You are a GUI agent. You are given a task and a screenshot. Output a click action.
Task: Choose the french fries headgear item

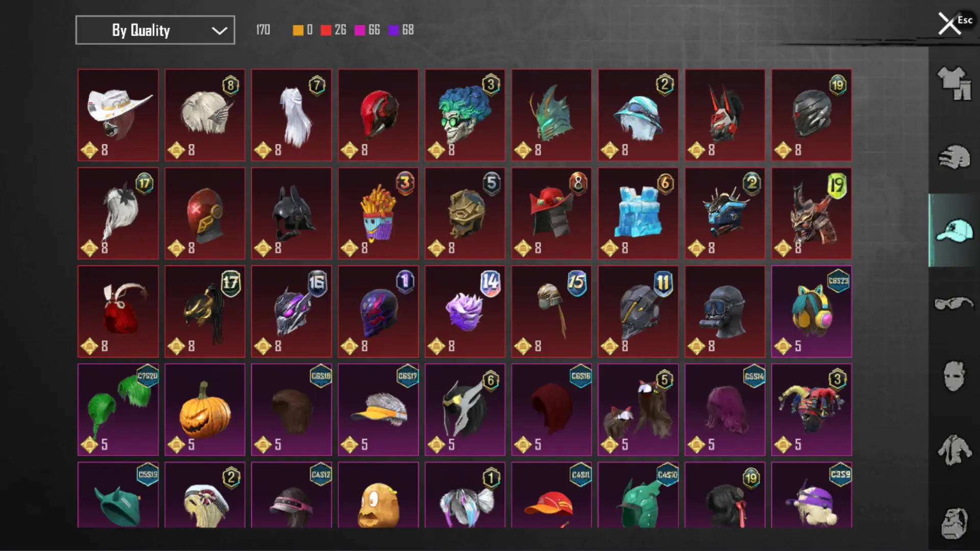point(378,213)
